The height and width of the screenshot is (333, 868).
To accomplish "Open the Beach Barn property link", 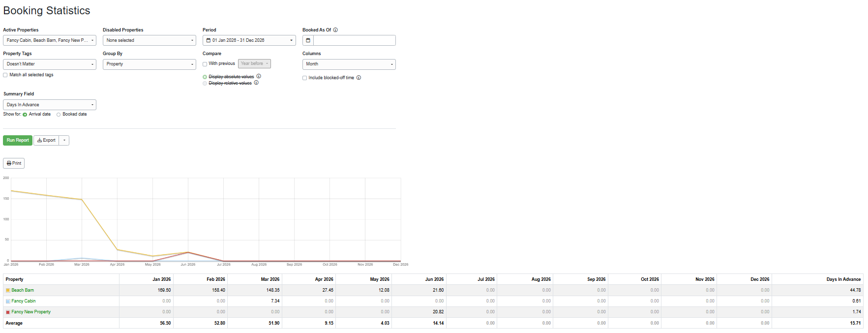I will (x=23, y=290).
